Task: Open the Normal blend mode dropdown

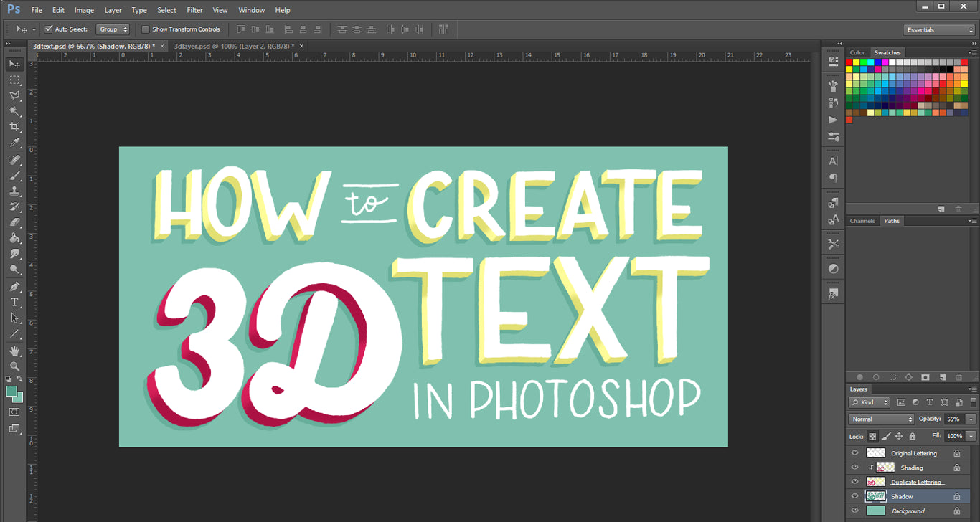Action: [881, 419]
